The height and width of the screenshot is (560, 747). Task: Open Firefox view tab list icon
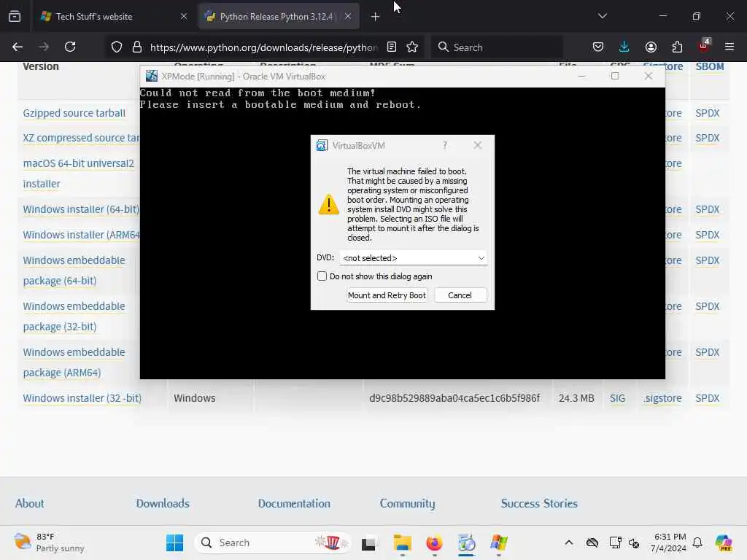(x=15, y=17)
